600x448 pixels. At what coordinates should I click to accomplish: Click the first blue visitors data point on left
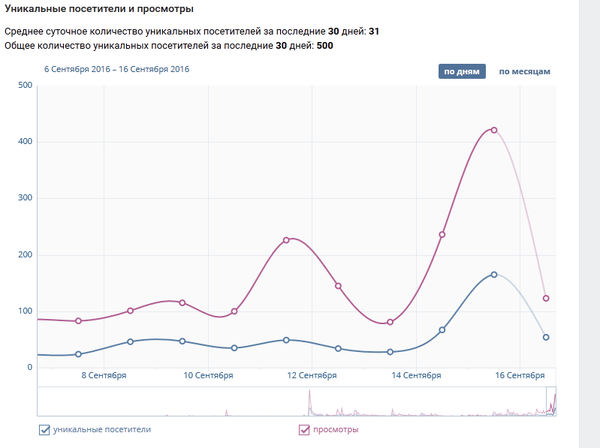(x=78, y=354)
